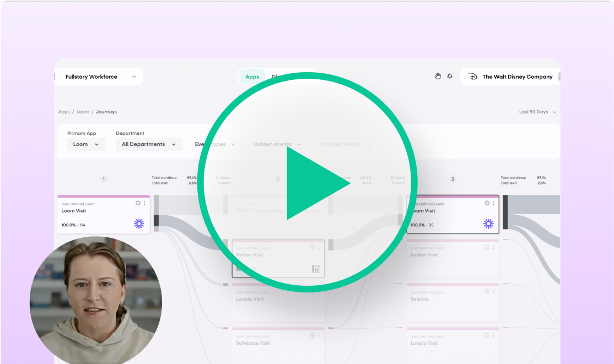Viewport: 614px width, 364px height.
Task: Select the hand tool icon in the top bar
Action: (x=438, y=76)
